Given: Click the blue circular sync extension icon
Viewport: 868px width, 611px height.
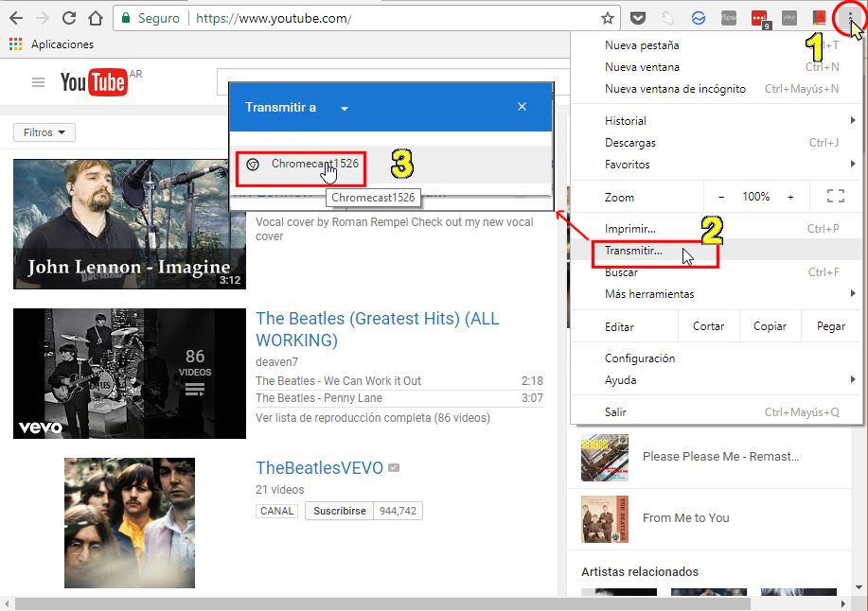Looking at the screenshot, I should 698,18.
